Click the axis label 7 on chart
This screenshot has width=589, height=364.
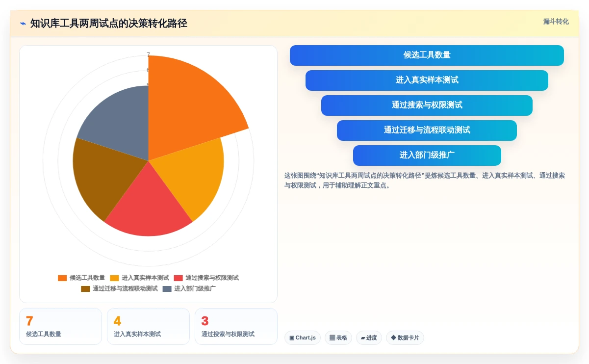click(148, 54)
